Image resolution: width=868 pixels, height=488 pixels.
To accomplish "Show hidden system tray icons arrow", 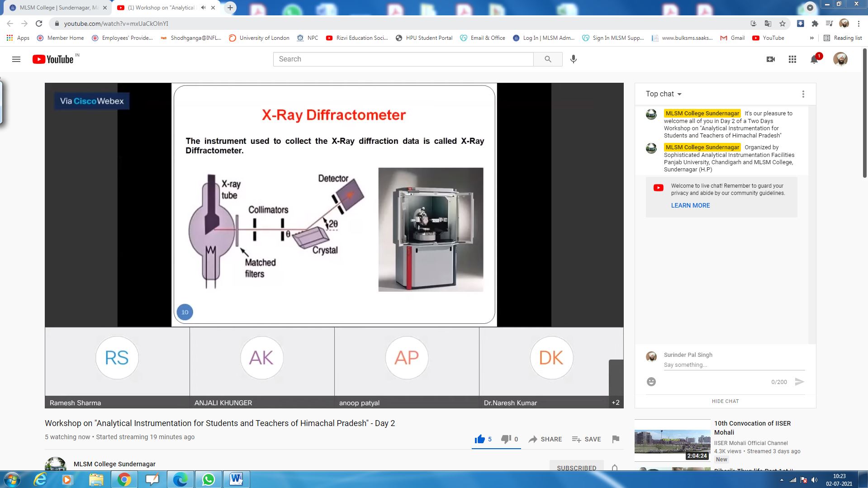I will [782, 480].
